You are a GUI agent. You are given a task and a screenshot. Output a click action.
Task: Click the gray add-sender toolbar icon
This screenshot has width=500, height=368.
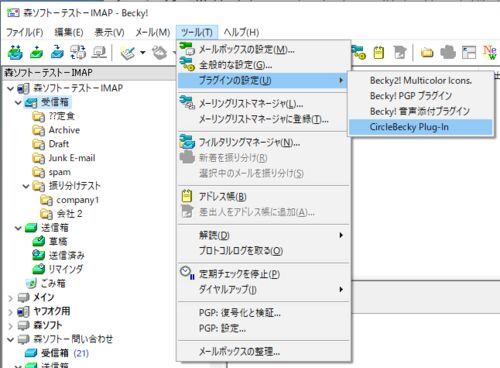point(400,53)
